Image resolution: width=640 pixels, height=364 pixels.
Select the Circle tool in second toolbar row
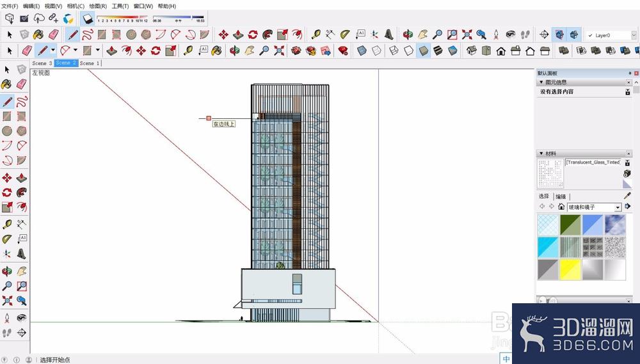pos(131,35)
